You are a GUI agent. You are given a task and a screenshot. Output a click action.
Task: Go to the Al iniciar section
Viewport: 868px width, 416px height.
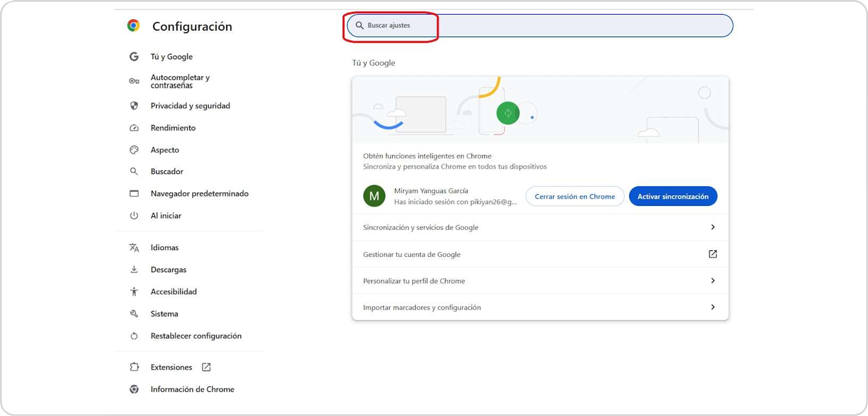pyautogui.click(x=166, y=215)
